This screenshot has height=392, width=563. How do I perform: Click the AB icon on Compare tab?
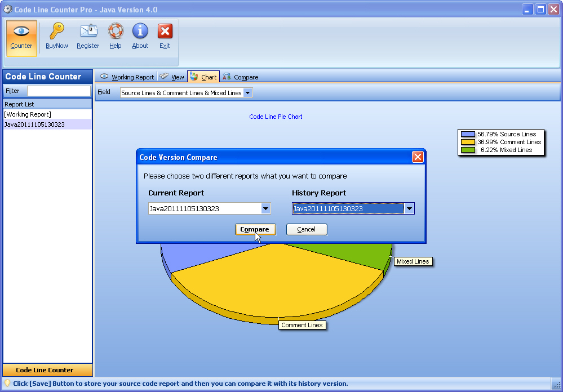pos(227,77)
